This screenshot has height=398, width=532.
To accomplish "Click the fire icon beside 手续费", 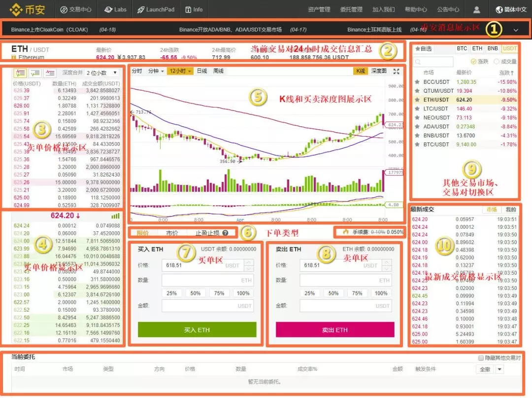I will coord(346,232).
